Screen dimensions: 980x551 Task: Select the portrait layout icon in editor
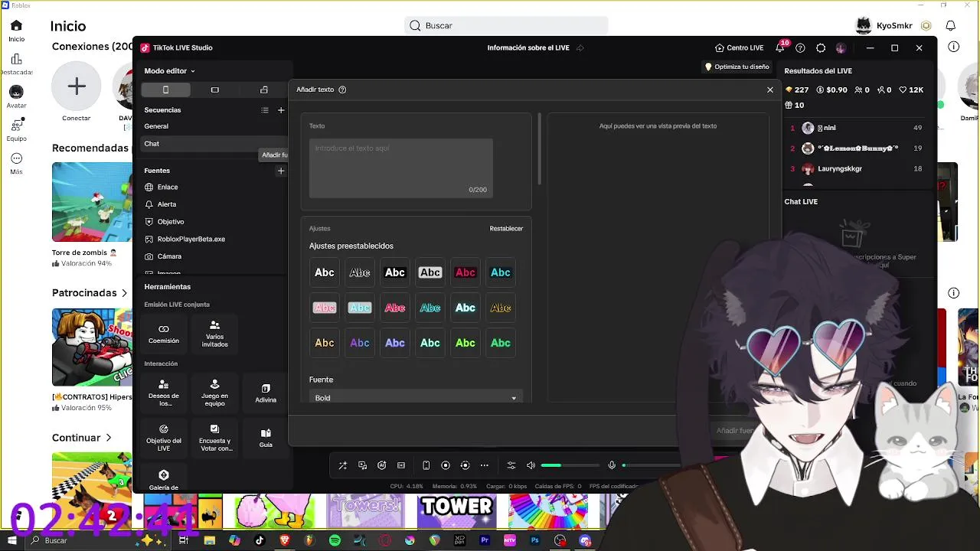[x=165, y=90]
